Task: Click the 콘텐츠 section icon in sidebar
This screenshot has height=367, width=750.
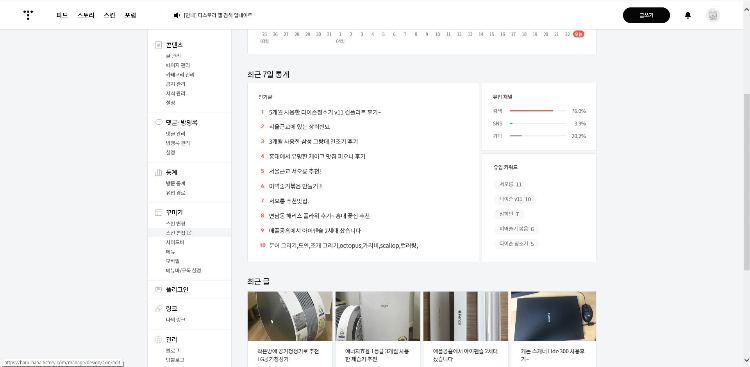Action: (x=158, y=45)
